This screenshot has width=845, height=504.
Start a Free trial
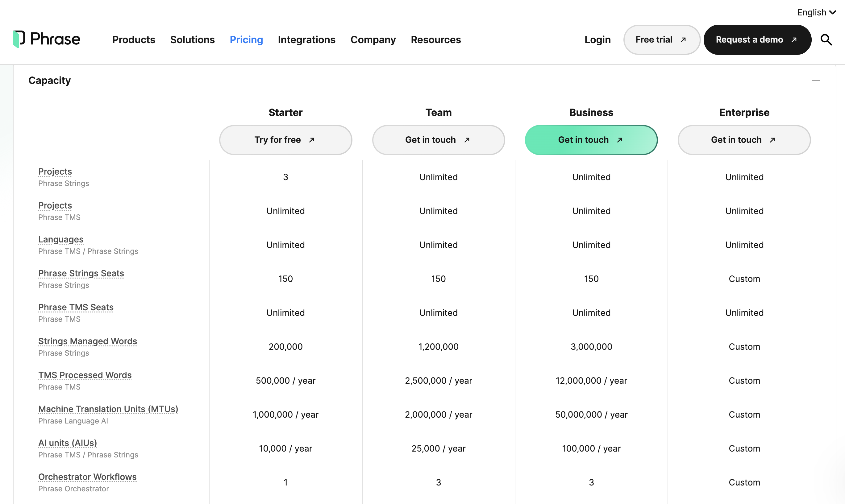point(662,40)
